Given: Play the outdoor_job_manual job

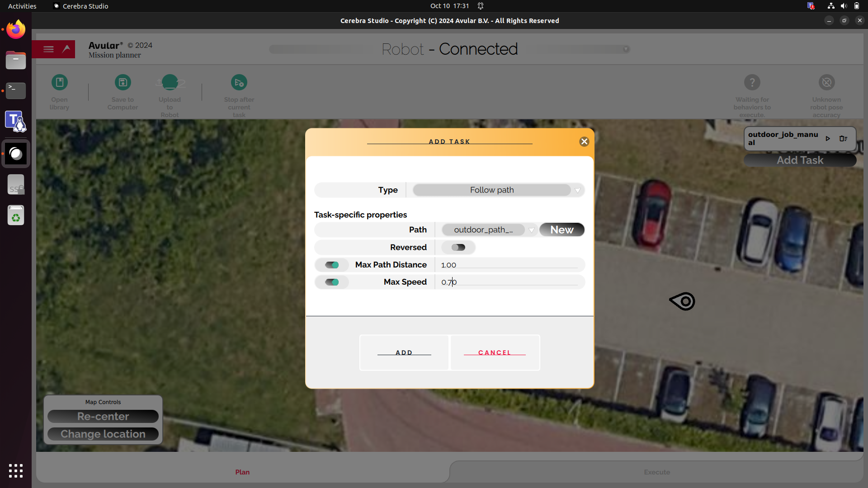Looking at the screenshot, I should [x=828, y=139].
